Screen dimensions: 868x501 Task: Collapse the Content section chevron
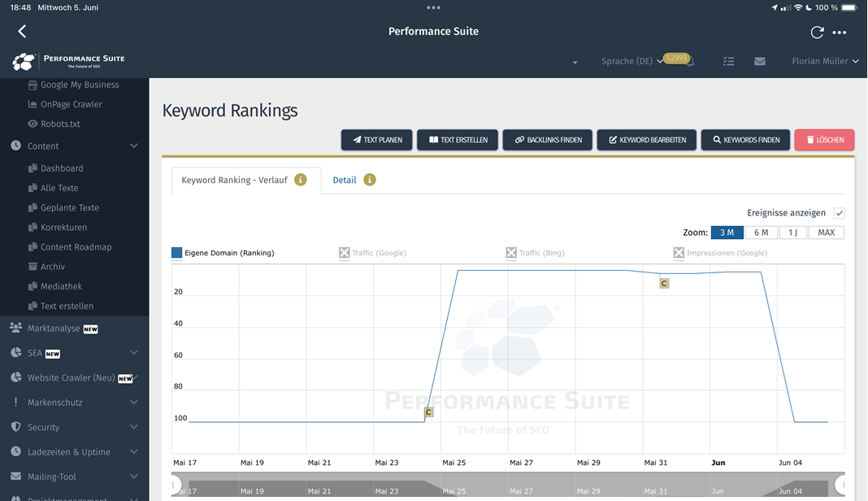(134, 146)
